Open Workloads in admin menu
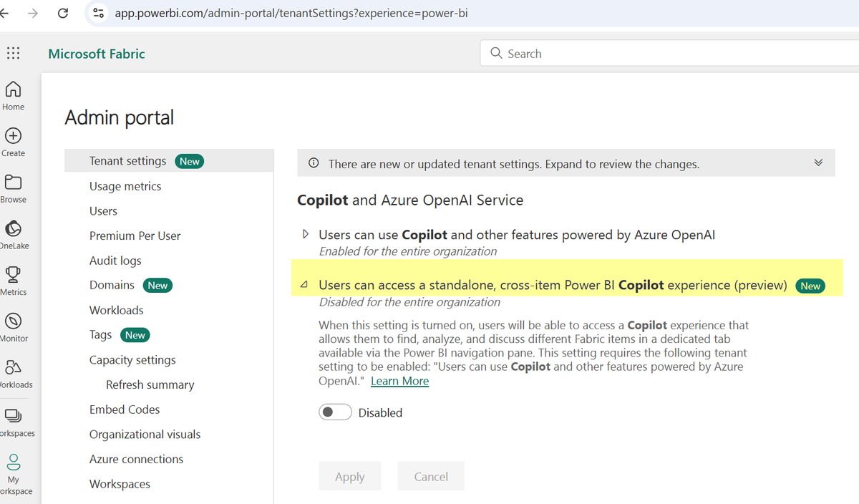This screenshot has height=504, width=859. 116,310
